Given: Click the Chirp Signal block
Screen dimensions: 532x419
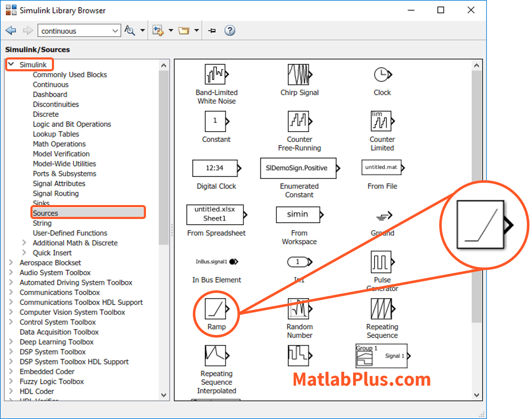Looking at the screenshot, I should click(299, 75).
